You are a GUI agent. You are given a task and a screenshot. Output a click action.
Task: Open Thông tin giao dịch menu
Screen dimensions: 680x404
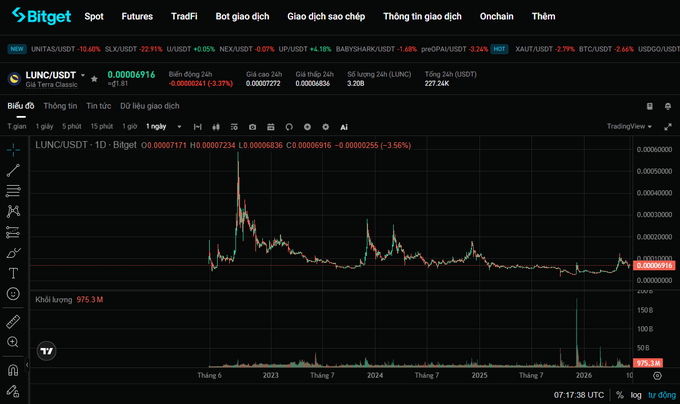pos(422,16)
